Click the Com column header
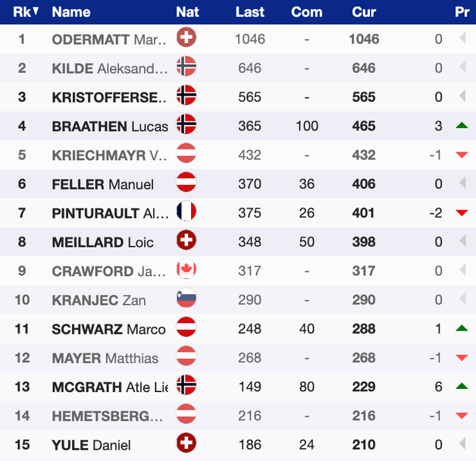 coord(306,11)
